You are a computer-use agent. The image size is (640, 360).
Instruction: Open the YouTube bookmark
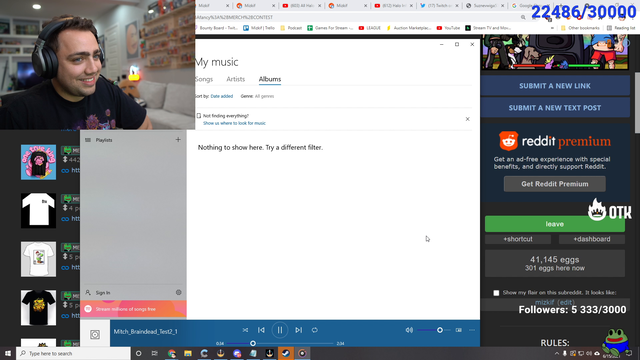click(448, 28)
